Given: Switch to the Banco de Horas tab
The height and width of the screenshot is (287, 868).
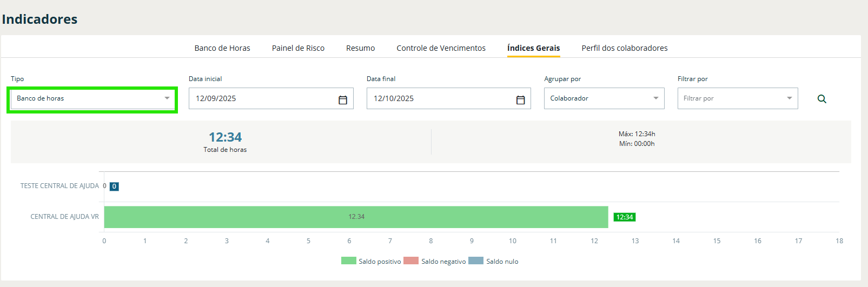Looking at the screenshot, I should pos(222,48).
